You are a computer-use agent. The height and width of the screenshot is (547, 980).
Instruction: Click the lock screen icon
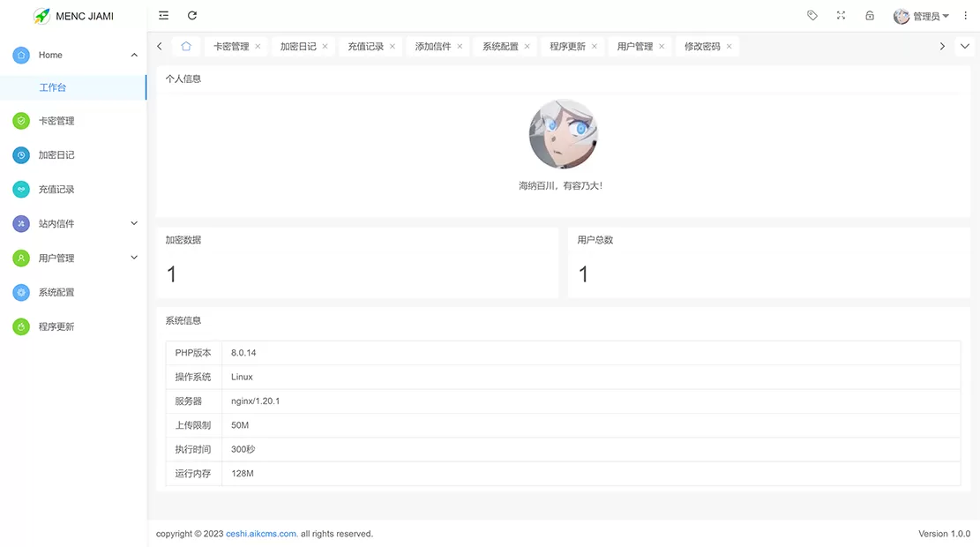(x=869, y=15)
